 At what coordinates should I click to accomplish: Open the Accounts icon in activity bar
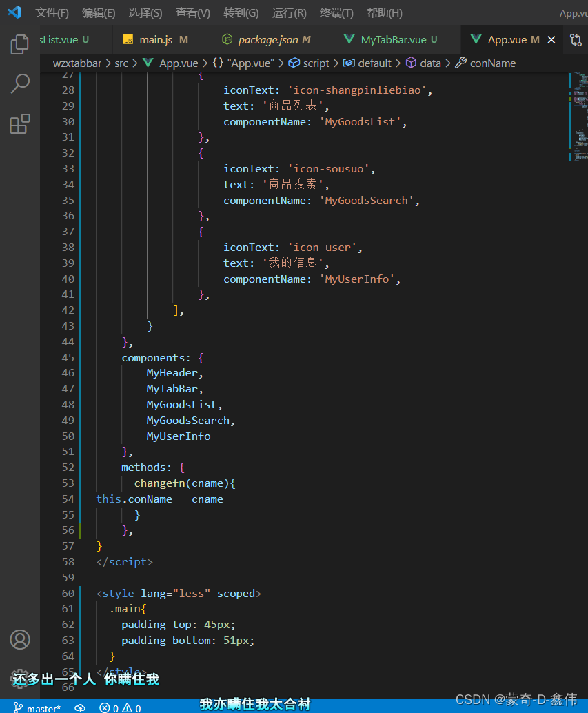point(19,639)
